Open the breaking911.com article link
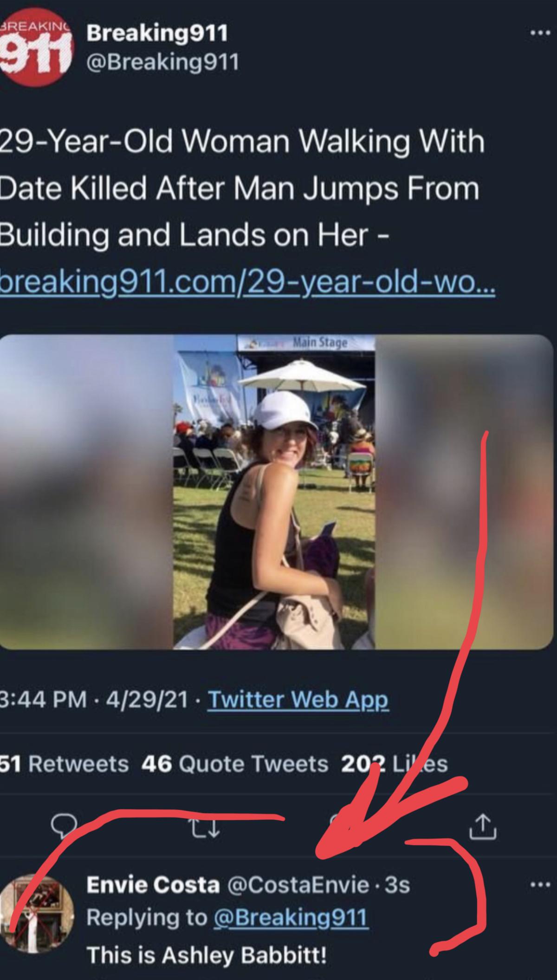The height and width of the screenshot is (980, 557). (x=247, y=282)
